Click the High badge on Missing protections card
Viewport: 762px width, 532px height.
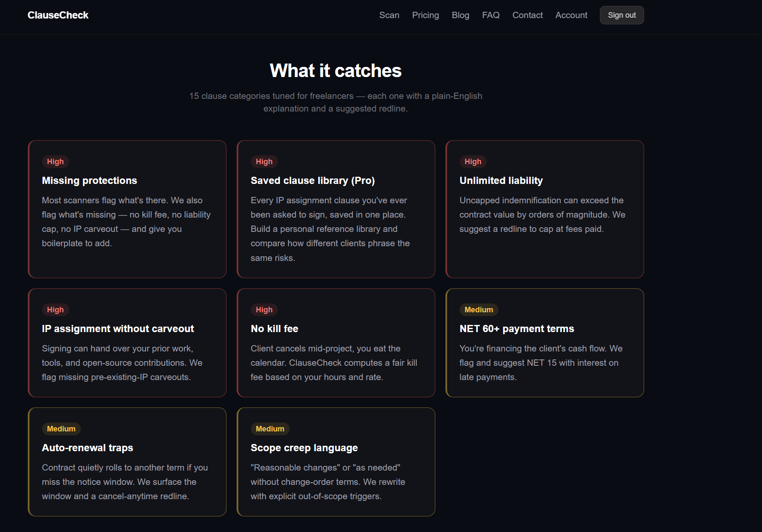(x=55, y=161)
